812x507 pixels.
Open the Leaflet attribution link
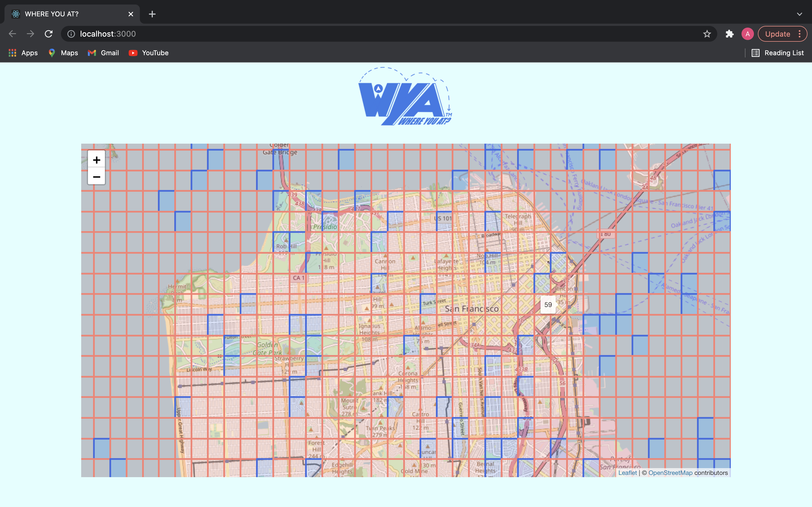(627, 473)
